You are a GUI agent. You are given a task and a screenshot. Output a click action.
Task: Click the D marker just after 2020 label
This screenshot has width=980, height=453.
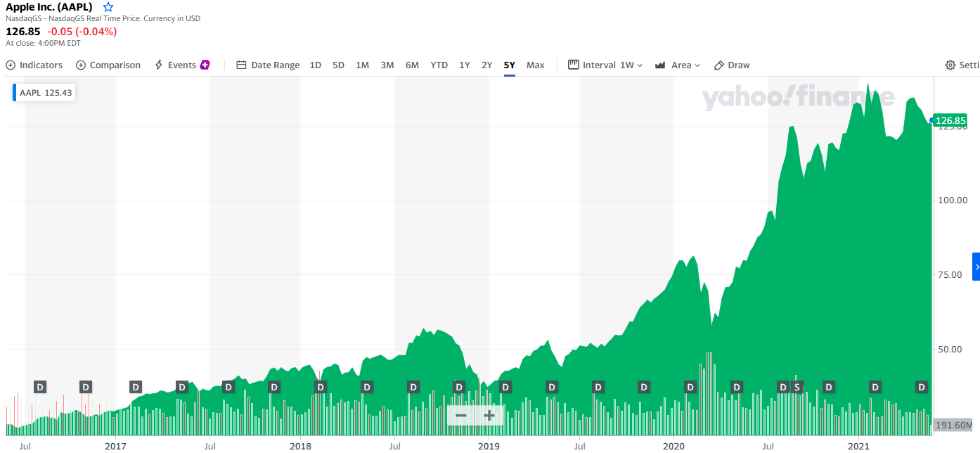pos(690,387)
